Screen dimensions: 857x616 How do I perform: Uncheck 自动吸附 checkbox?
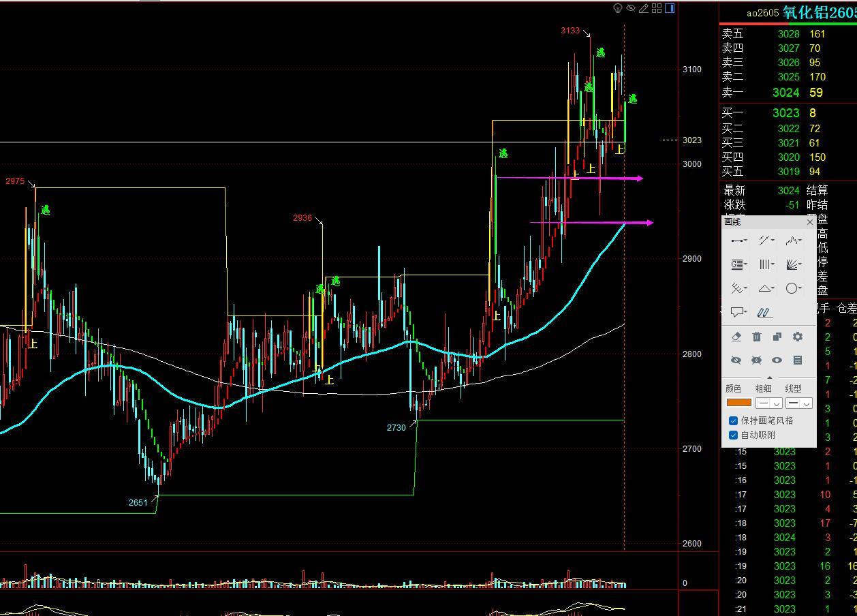pyautogui.click(x=734, y=435)
